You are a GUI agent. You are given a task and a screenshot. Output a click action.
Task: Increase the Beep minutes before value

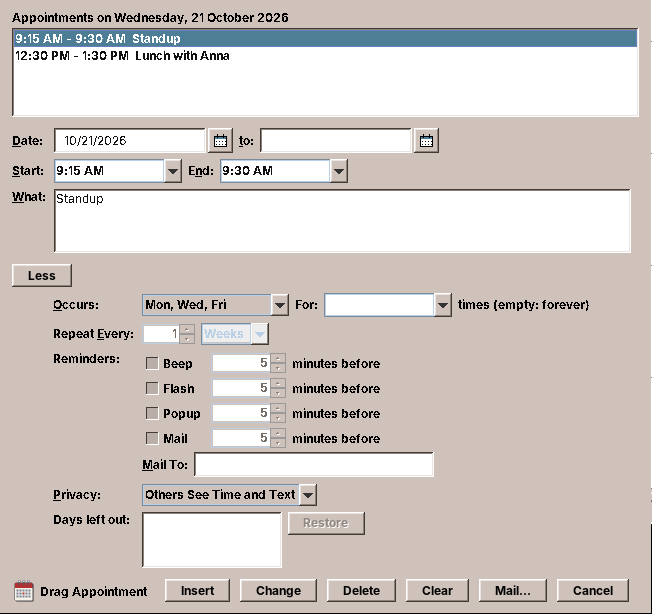pos(278,358)
